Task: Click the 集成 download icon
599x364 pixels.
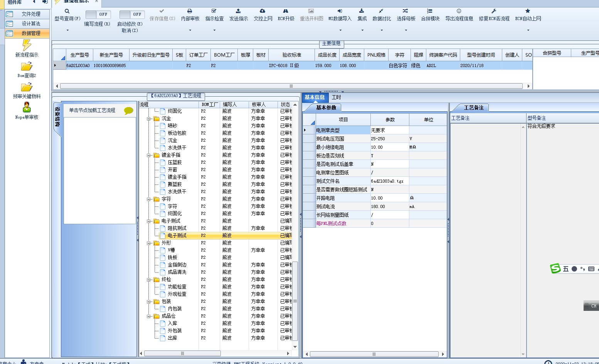Action: point(362,11)
